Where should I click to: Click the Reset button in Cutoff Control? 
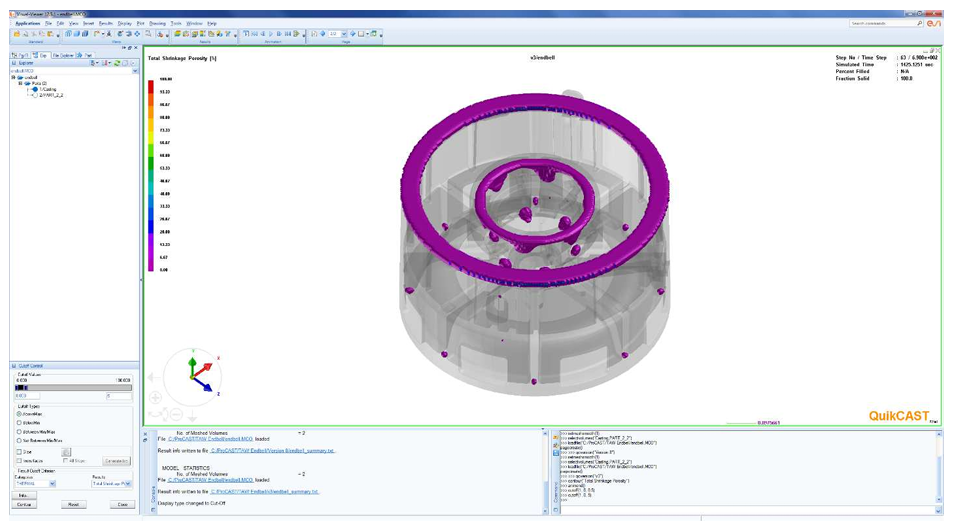(73, 505)
